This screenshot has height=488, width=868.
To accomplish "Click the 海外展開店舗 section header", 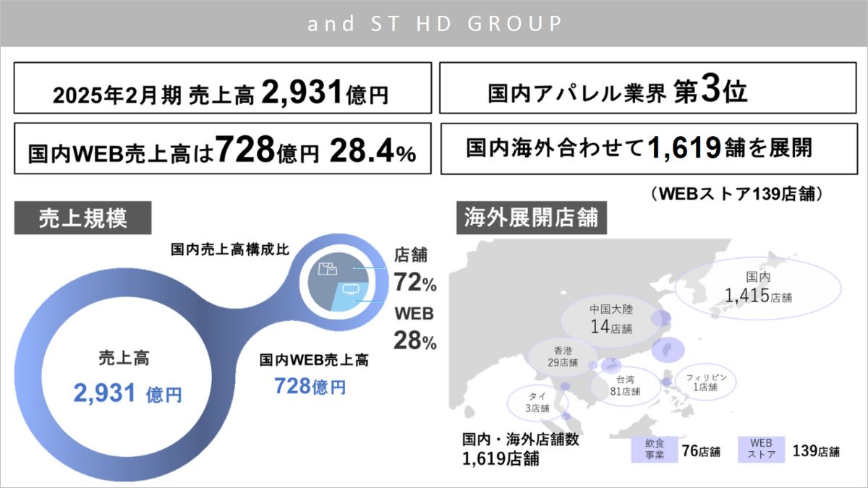I will click(x=531, y=218).
